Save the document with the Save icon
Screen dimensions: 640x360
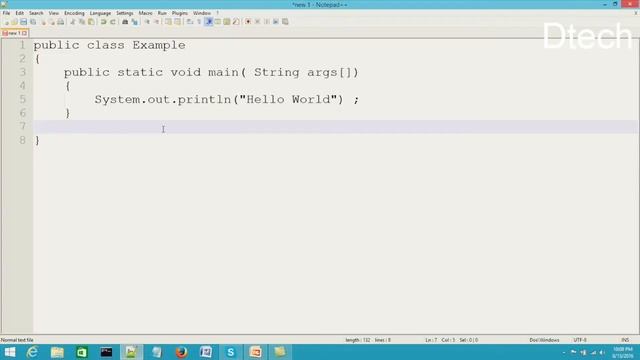[23, 22]
